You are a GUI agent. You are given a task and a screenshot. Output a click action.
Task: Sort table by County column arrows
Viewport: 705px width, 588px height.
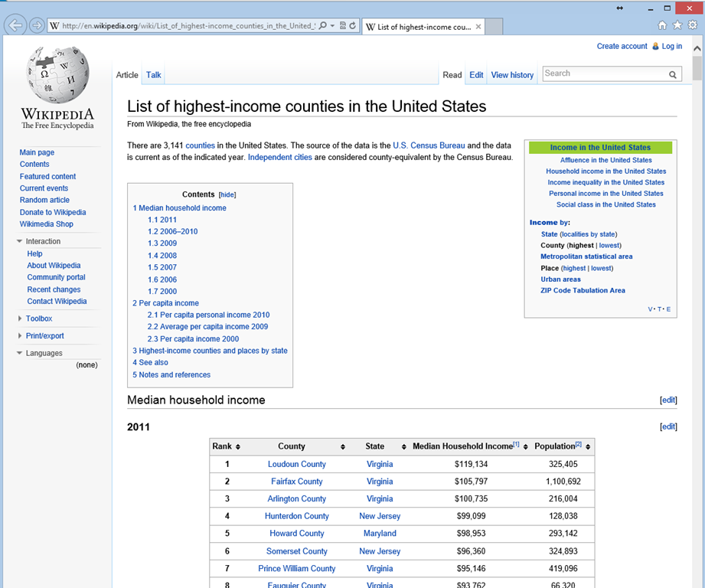tap(343, 447)
